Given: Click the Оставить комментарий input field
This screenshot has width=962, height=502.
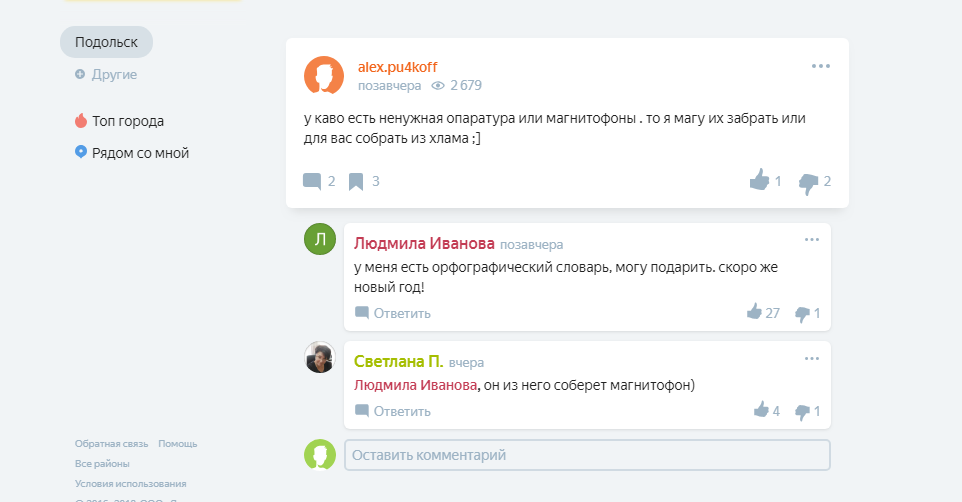Looking at the screenshot, I should click(x=587, y=455).
